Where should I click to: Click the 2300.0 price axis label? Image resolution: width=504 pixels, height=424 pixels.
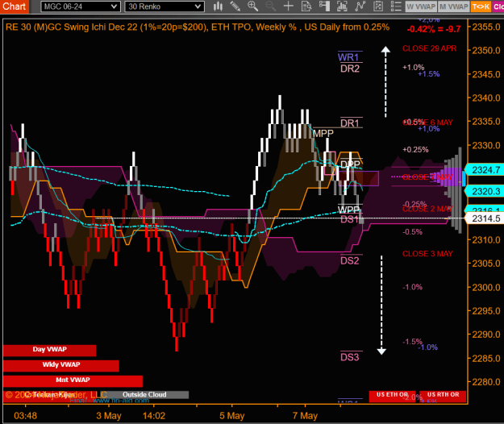pyautogui.click(x=486, y=287)
